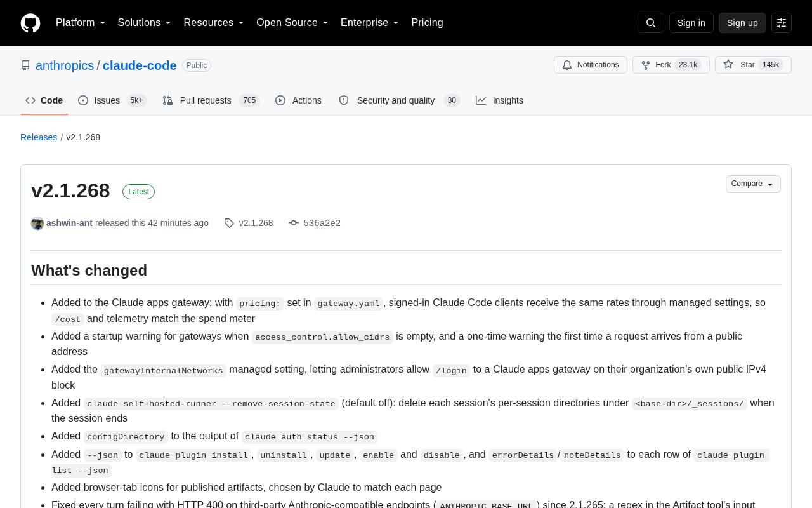Click the "configDirectory" code text
This screenshot has height=508, width=812.
click(x=126, y=437)
